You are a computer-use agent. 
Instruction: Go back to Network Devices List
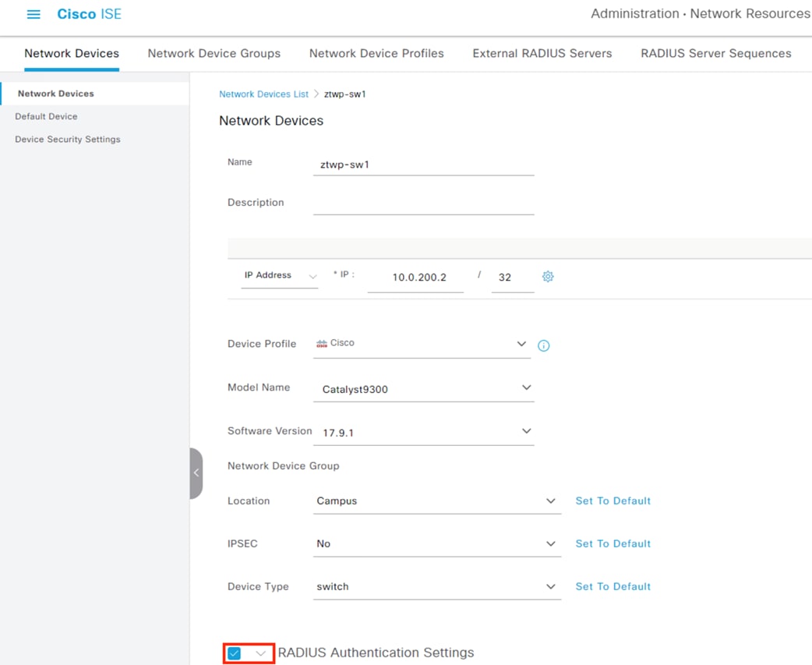(x=263, y=94)
